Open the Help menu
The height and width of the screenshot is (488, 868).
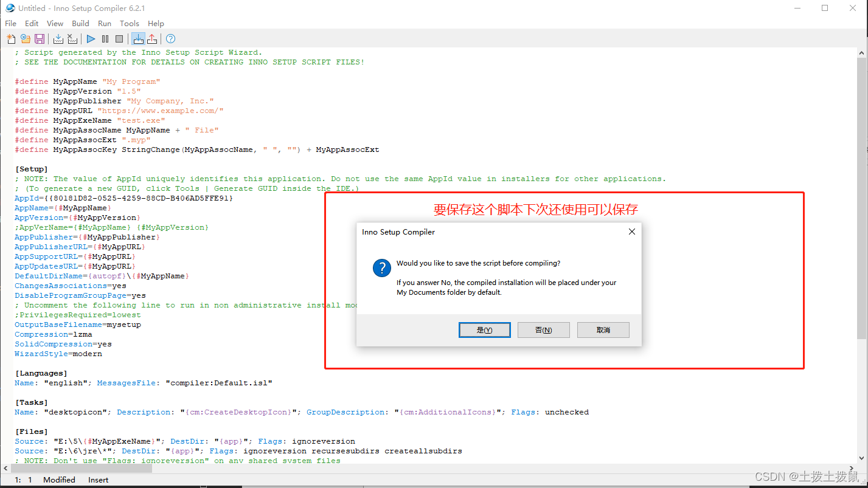[156, 23]
